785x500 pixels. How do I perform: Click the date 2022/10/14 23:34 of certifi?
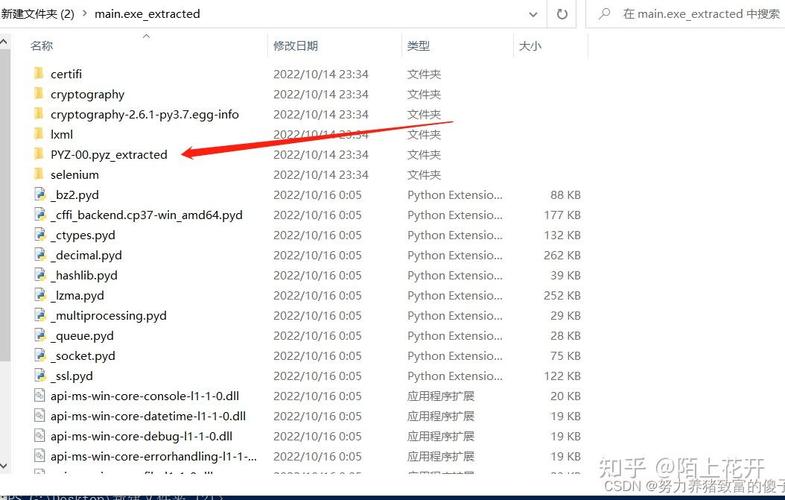coord(321,74)
